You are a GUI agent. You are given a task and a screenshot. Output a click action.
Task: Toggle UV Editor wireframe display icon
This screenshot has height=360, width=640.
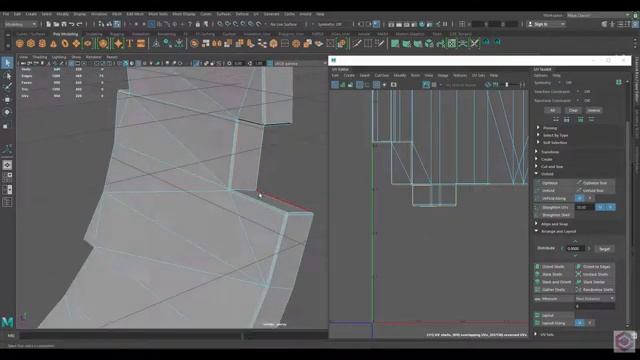pos(335,84)
